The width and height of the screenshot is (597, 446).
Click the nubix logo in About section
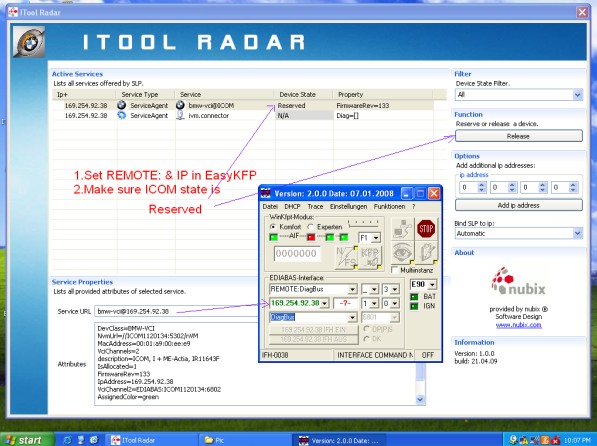(x=518, y=281)
